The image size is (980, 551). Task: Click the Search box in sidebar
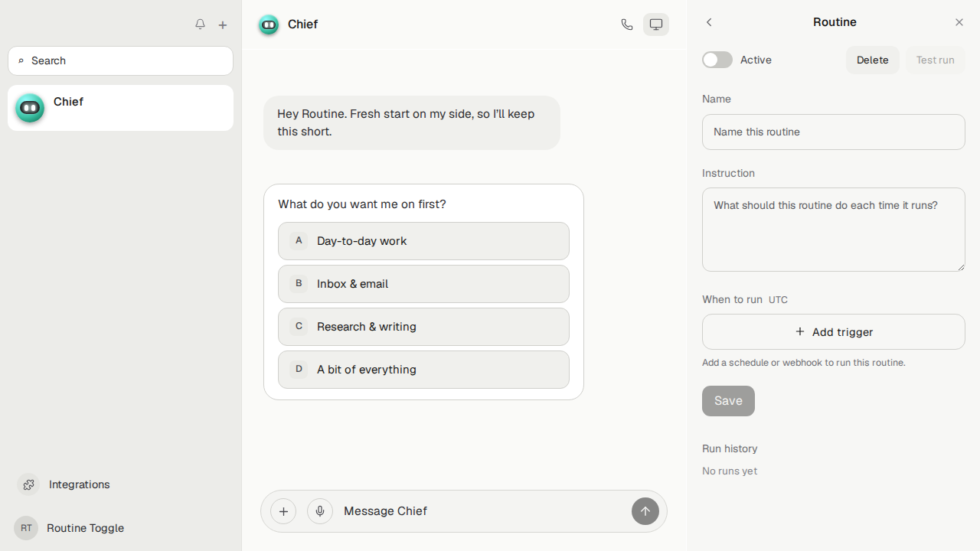pyautogui.click(x=120, y=60)
